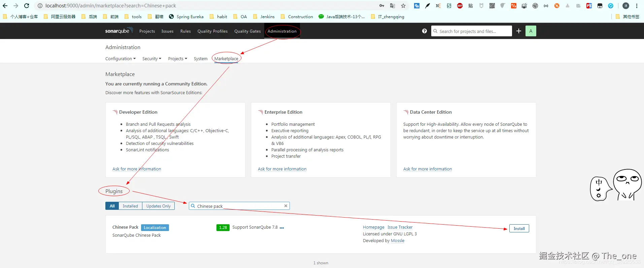Expand the Security dropdown
644x268 pixels.
coord(152,59)
